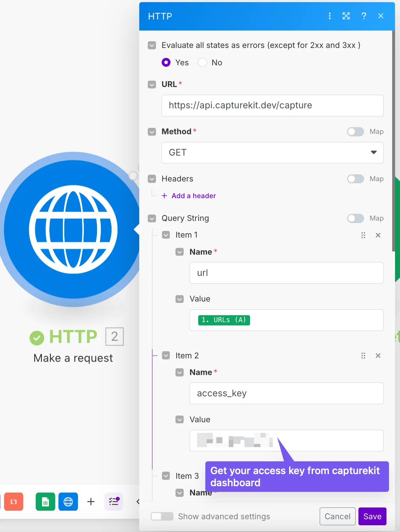Collapse the Method field section
The image size is (400, 532).
152,132
